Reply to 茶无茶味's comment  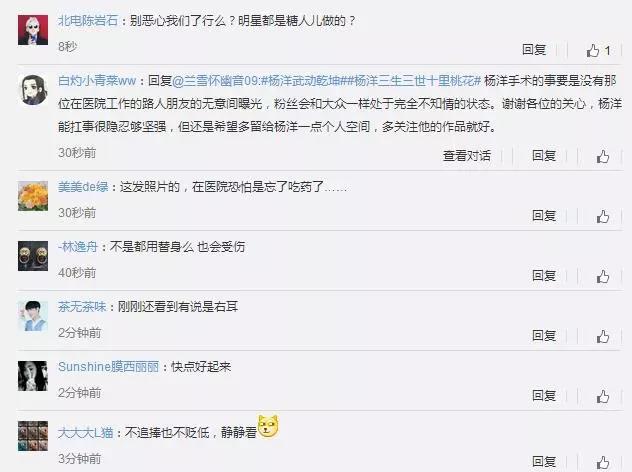point(544,335)
